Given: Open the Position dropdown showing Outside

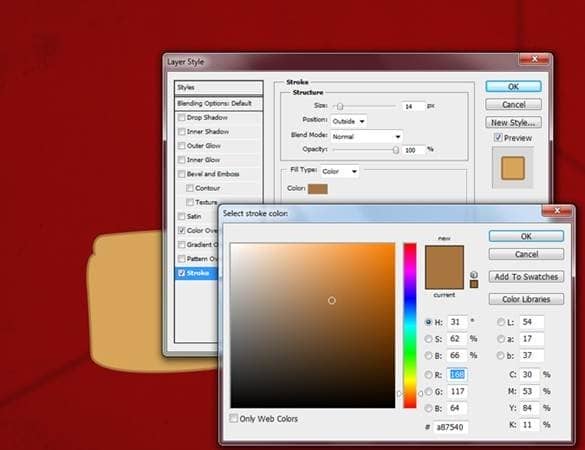Looking at the screenshot, I should click(x=348, y=121).
